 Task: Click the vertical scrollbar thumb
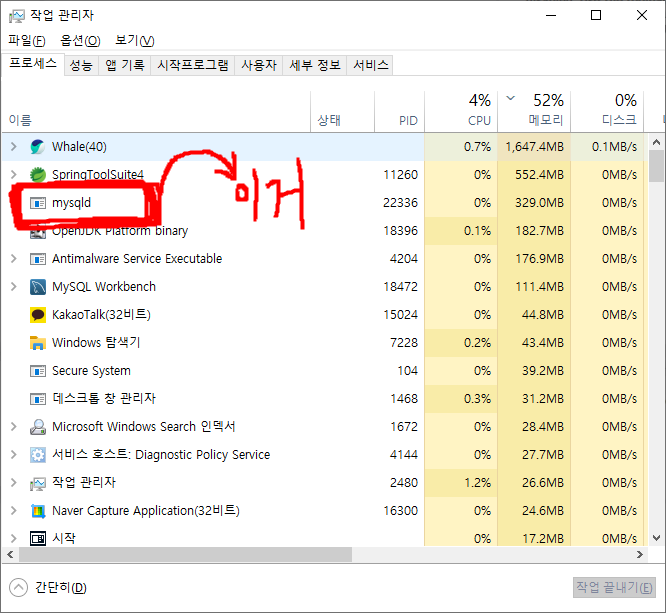tap(657, 166)
